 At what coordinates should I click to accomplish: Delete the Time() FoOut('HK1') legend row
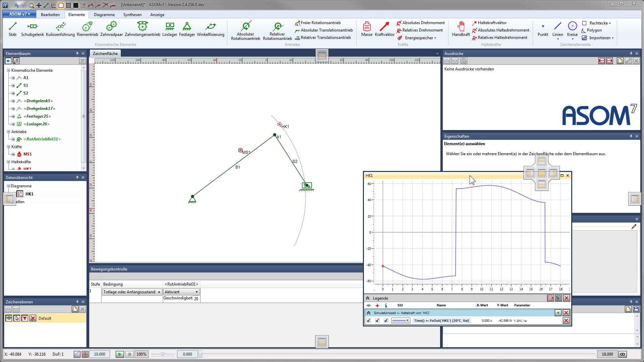(x=566, y=320)
